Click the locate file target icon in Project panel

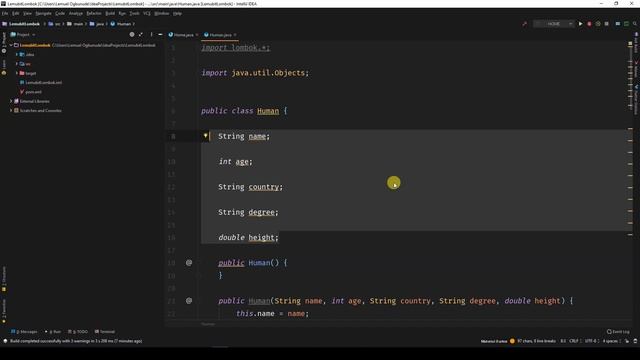[132, 35]
